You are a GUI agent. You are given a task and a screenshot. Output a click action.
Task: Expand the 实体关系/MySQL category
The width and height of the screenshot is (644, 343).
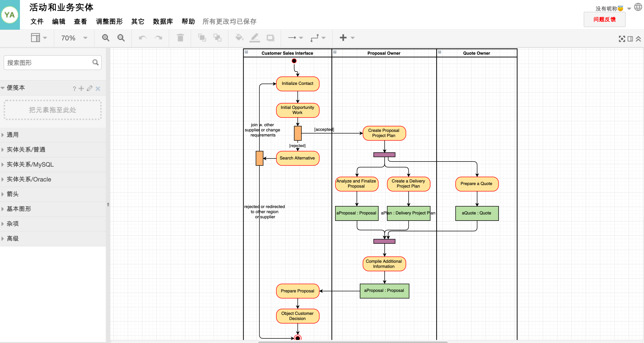pos(53,164)
